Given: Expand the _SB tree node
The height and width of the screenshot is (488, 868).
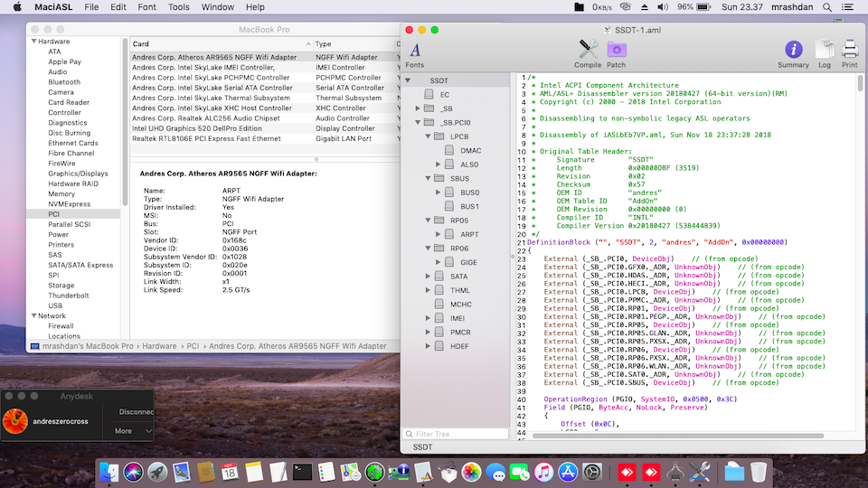Looking at the screenshot, I should (419, 108).
